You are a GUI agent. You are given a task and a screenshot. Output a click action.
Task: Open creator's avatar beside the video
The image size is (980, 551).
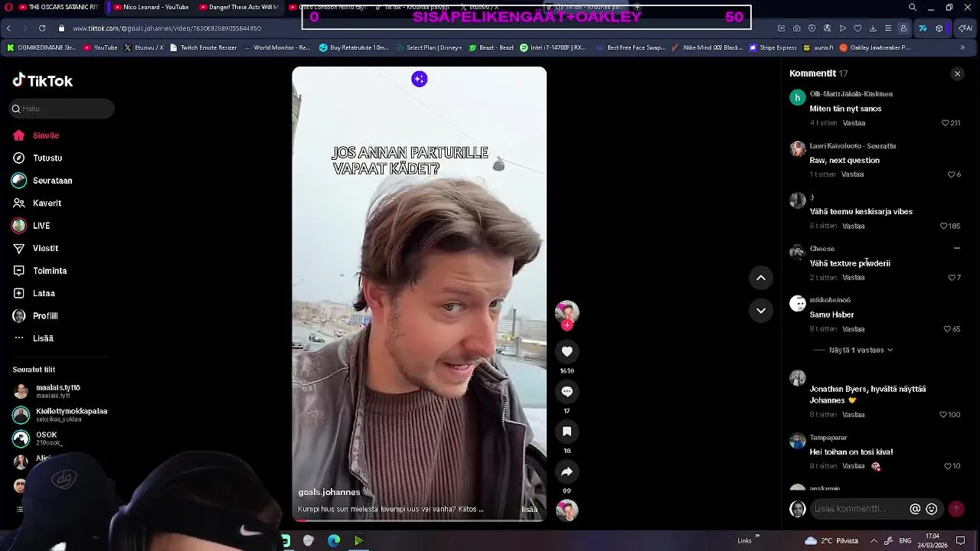coord(567,311)
